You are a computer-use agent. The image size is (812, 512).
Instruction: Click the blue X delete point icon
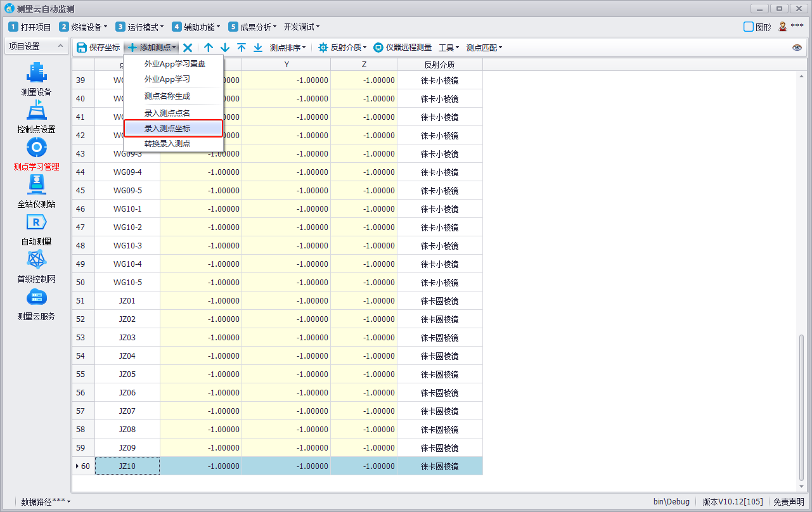[x=188, y=48]
